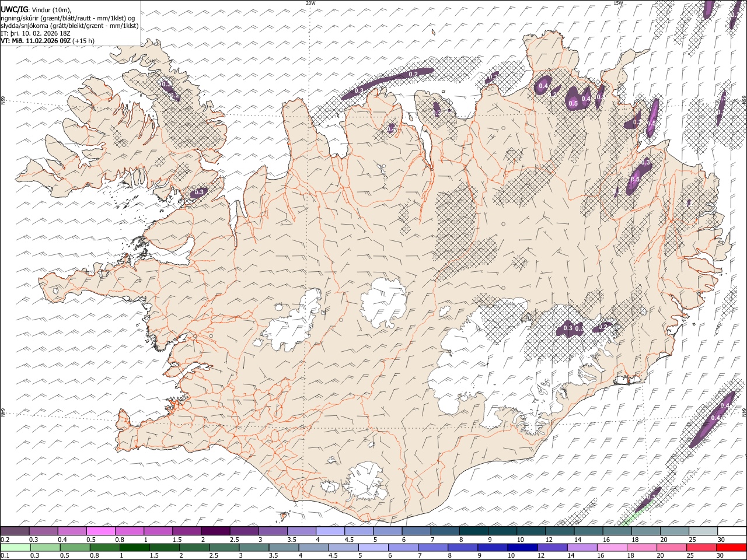
Task: Click the purple "0.4" streak offshore to the southeast
Action: [713, 418]
